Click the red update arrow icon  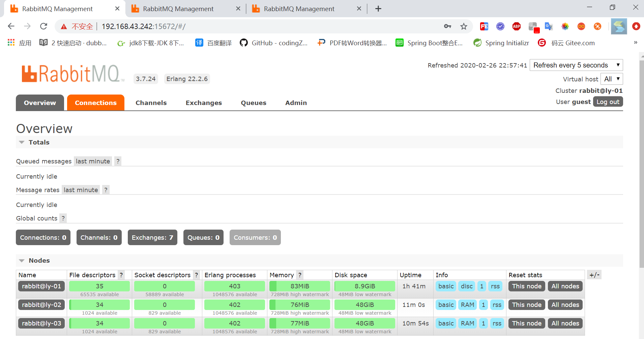tap(636, 26)
